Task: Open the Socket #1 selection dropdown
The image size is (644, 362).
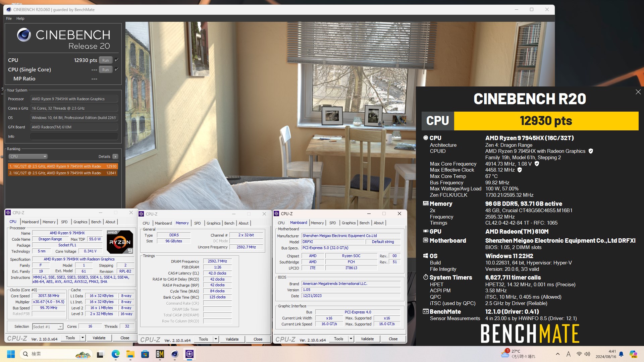Action: (x=48, y=326)
